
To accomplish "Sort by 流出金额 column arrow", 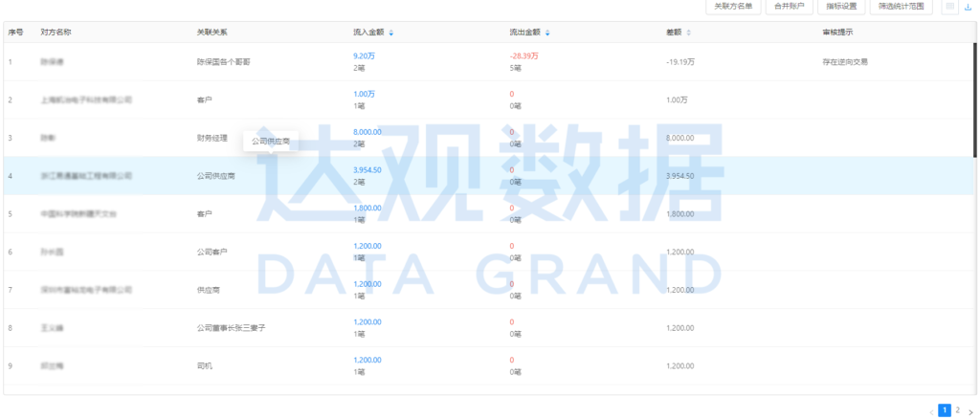I will tap(547, 33).
